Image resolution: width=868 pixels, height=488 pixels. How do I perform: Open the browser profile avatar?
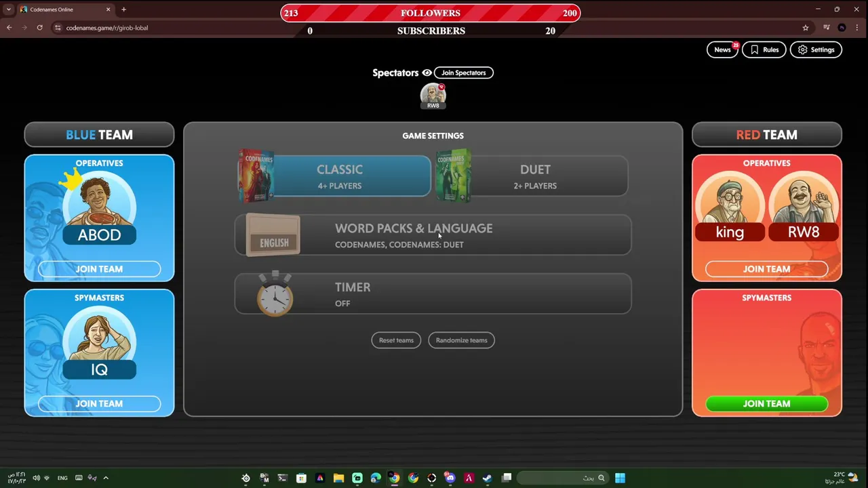pyautogui.click(x=842, y=28)
